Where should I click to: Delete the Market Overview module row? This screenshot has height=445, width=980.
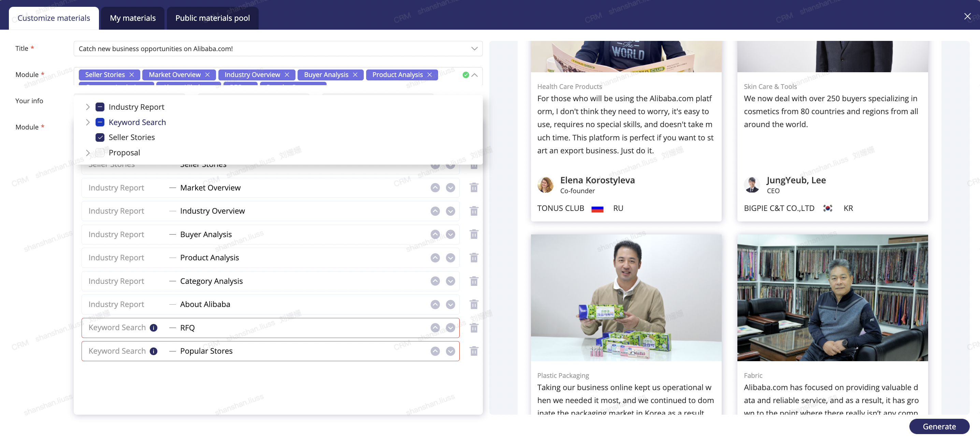point(474,188)
